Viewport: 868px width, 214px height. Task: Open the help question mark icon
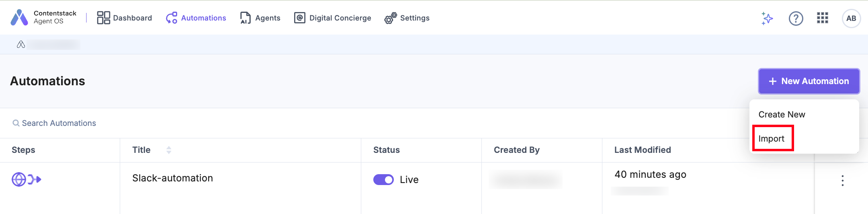pyautogui.click(x=796, y=18)
